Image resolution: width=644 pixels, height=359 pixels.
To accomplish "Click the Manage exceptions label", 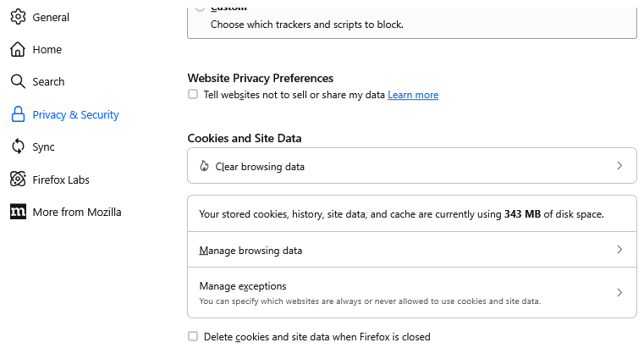I will (x=243, y=286).
